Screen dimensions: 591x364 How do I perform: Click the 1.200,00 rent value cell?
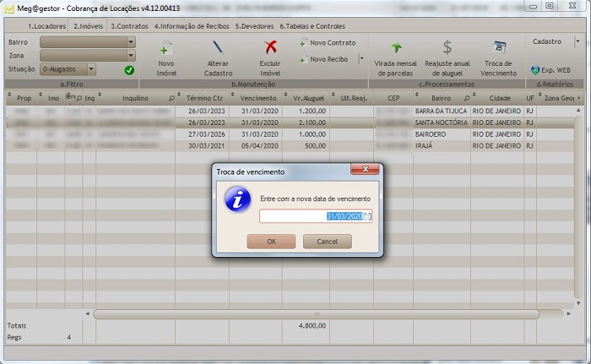point(312,111)
